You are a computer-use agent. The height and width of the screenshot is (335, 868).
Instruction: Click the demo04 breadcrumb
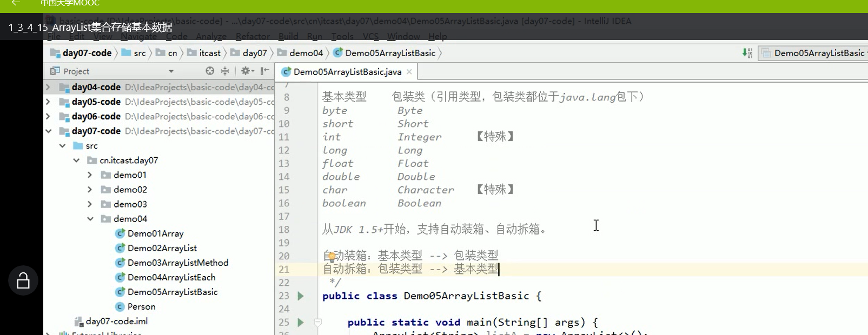pos(300,53)
